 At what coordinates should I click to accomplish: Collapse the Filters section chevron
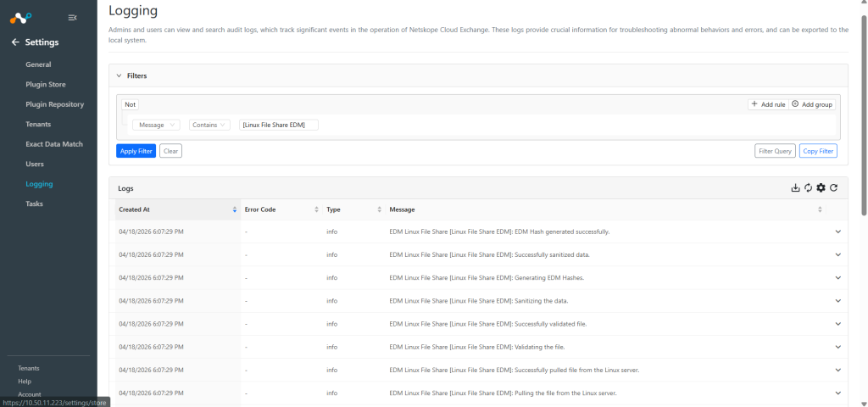tap(119, 75)
